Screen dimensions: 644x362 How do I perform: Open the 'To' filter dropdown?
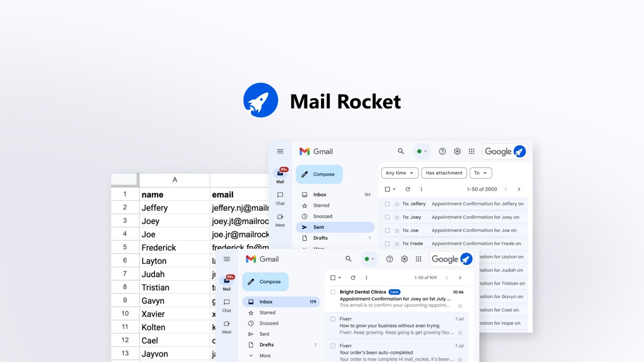point(480,173)
